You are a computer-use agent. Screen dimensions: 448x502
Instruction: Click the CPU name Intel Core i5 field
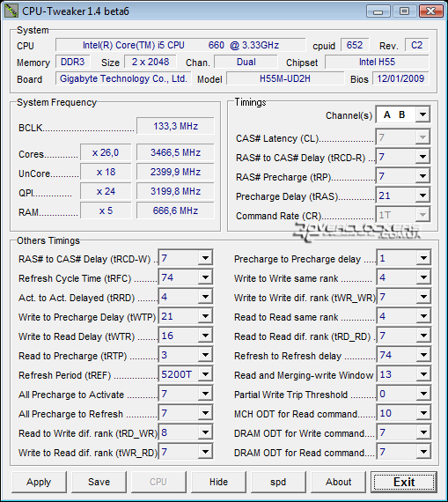pyautogui.click(x=180, y=45)
